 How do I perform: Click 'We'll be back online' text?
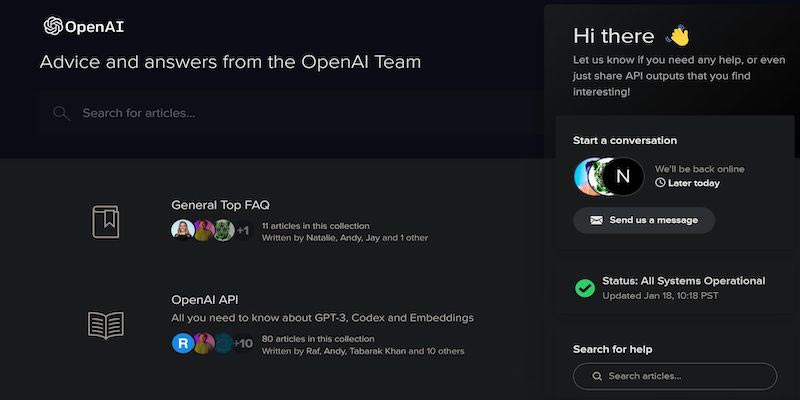coord(699,169)
